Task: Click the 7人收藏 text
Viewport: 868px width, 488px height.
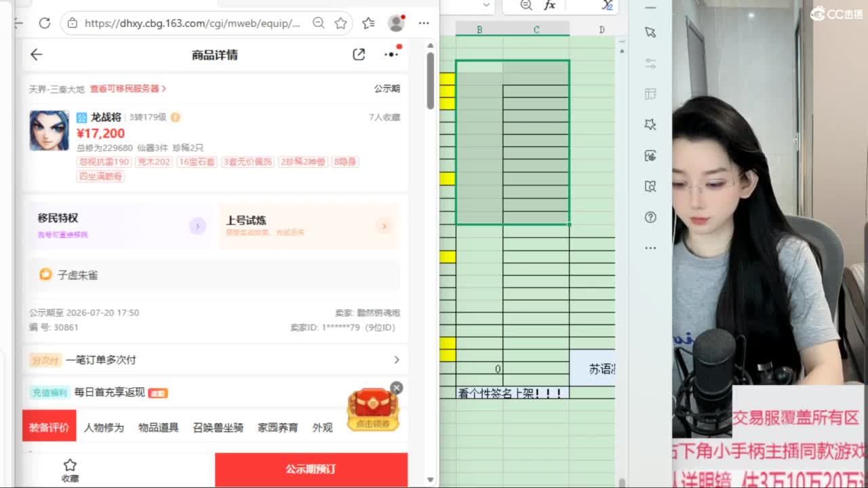Action: 384,117
